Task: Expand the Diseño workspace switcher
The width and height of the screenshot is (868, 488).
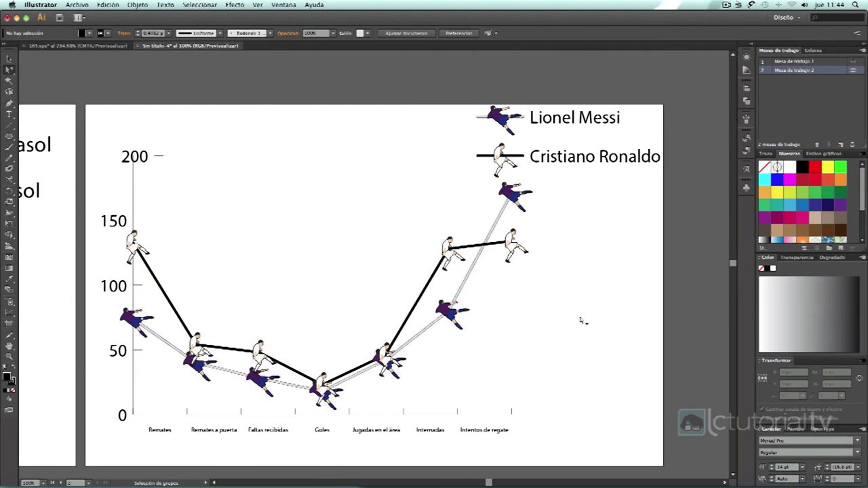Action: pyautogui.click(x=787, y=17)
